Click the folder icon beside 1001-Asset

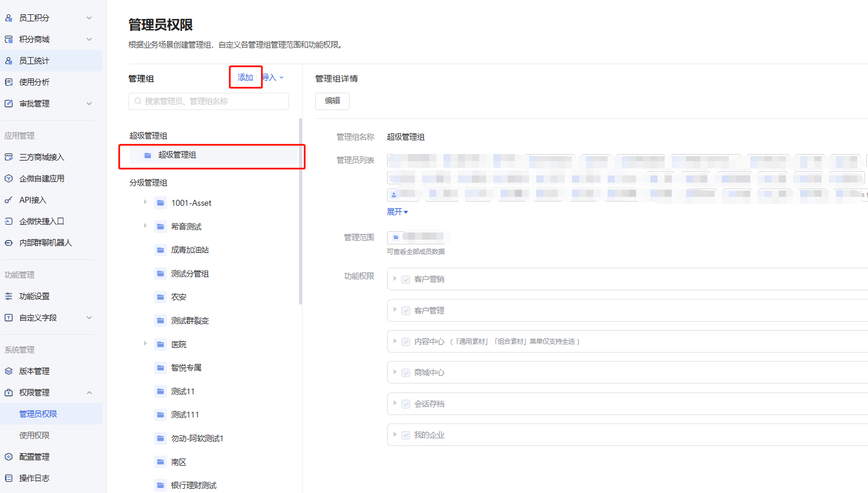161,203
